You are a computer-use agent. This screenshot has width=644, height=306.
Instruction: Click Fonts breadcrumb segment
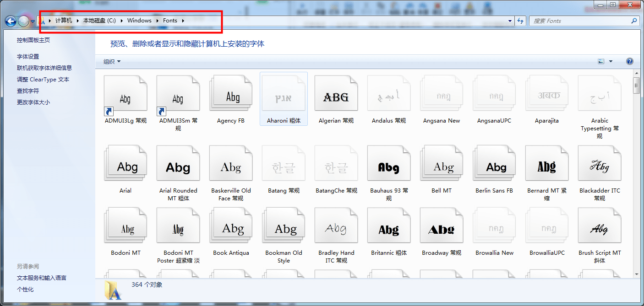tap(170, 21)
